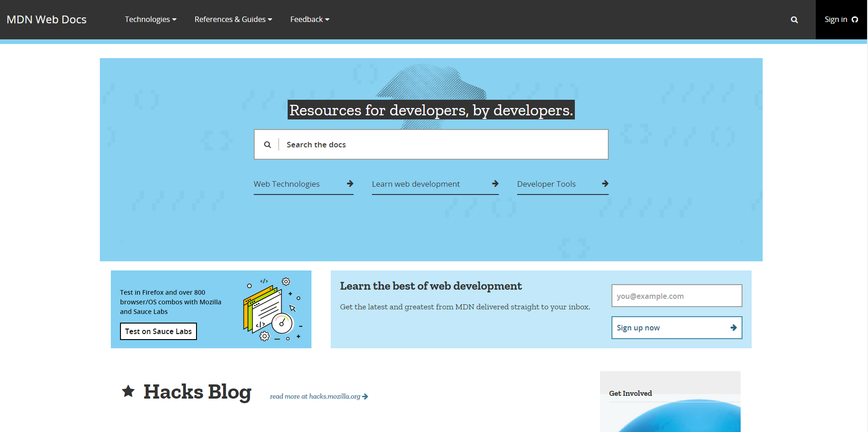This screenshot has height=432, width=868.
Task: Click the Learn the best of web development heading
Action: pos(431,286)
